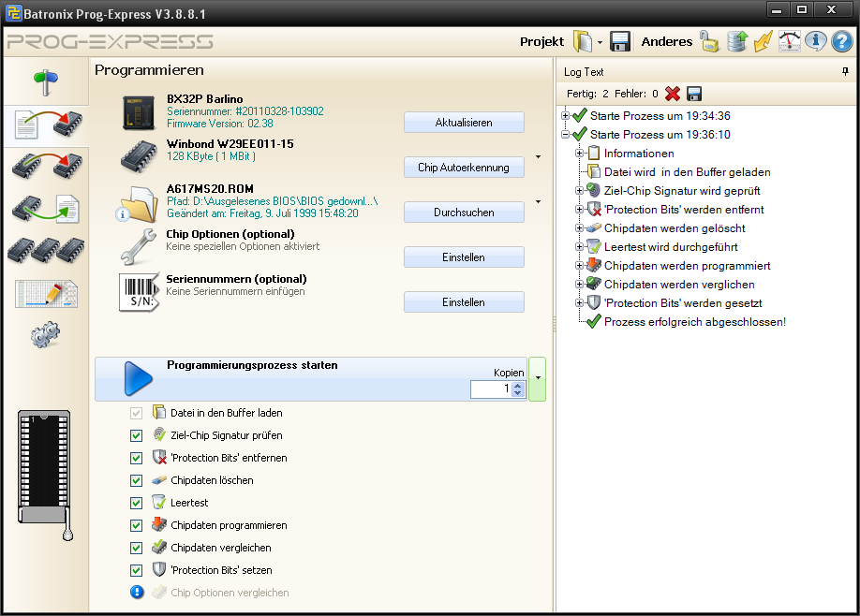Expand 'Chipdaten werden verglichen' node
Screen dimensions: 860x616
pyautogui.click(x=579, y=284)
